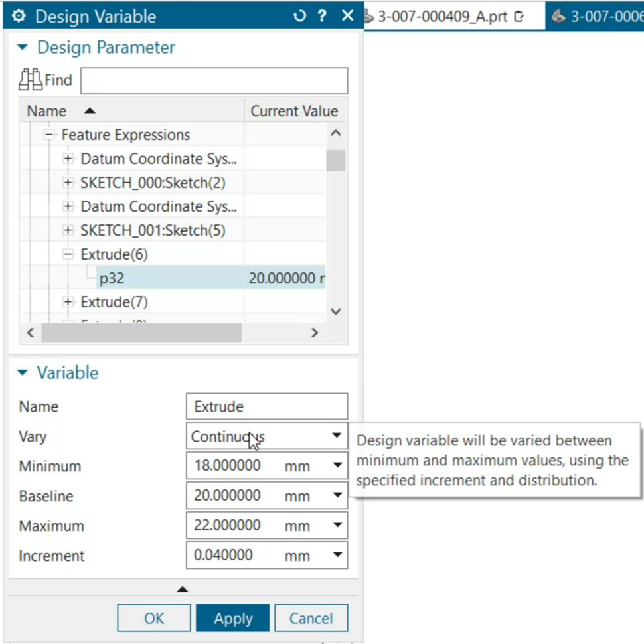Viewport: 644px width, 644px height.
Task: Collapse the Variable section
Action: tap(23, 373)
